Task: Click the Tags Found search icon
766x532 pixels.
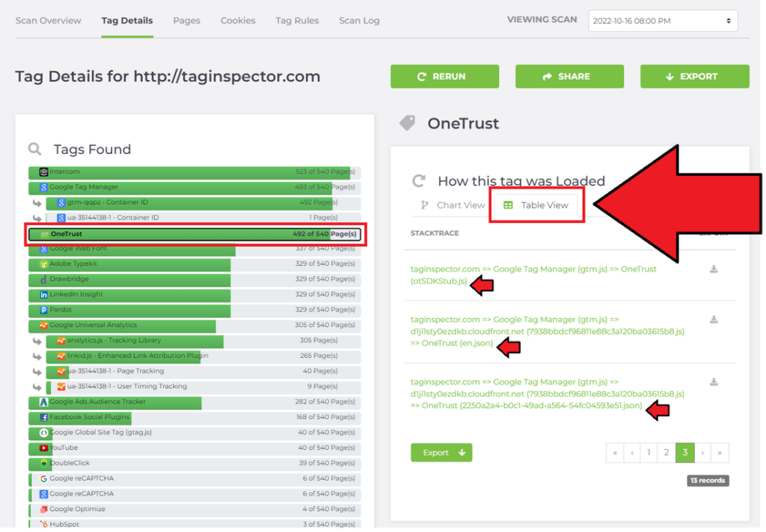Action: tap(34, 149)
